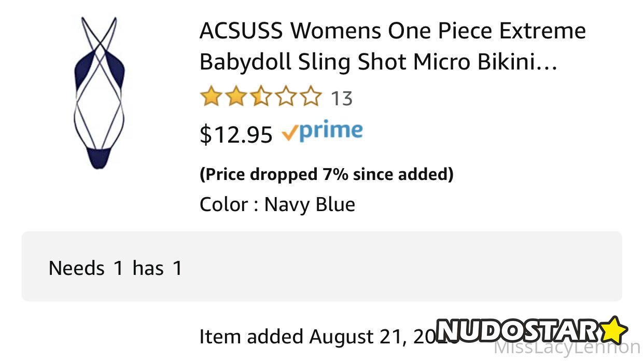Open the navy blue bikini product thumbnail
Viewport: 644px width, 361px height.
pos(100,94)
